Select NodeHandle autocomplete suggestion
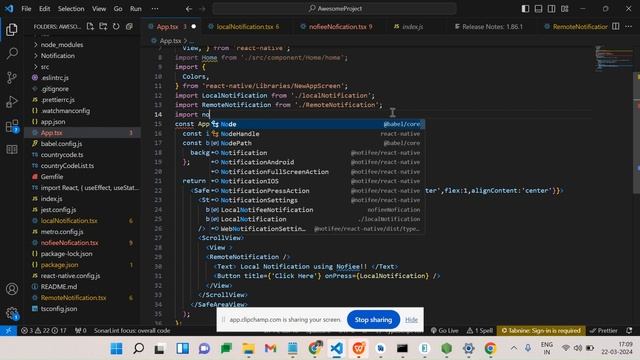Image resolution: width=640 pixels, height=360 pixels. click(317, 134)
